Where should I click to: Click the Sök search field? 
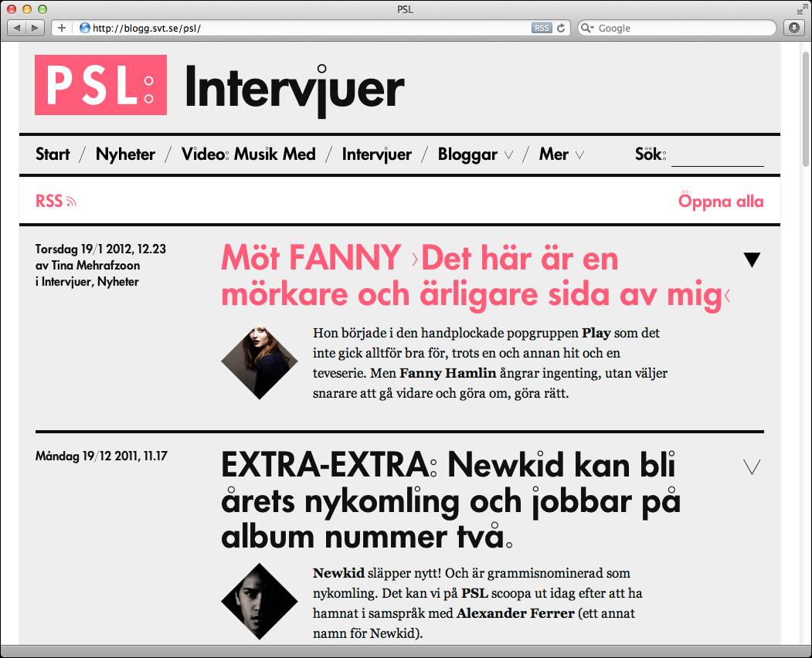tap(717, 156)
